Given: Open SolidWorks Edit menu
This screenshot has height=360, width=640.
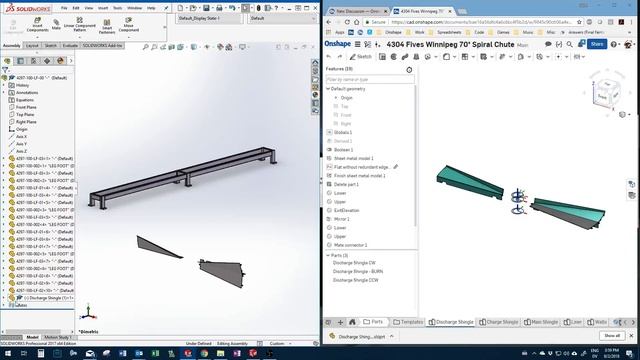Looking at the screenshot, I should click(76, 8).
